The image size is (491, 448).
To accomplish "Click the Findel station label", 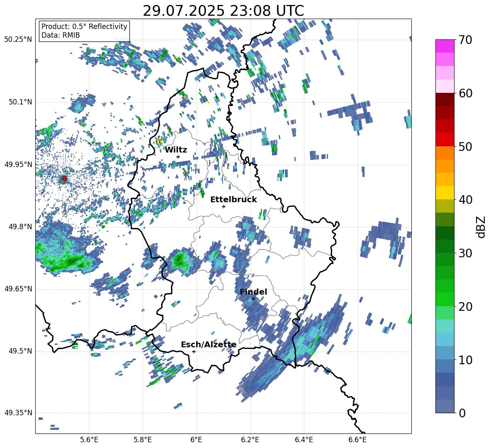I will [x=253, y=292].
